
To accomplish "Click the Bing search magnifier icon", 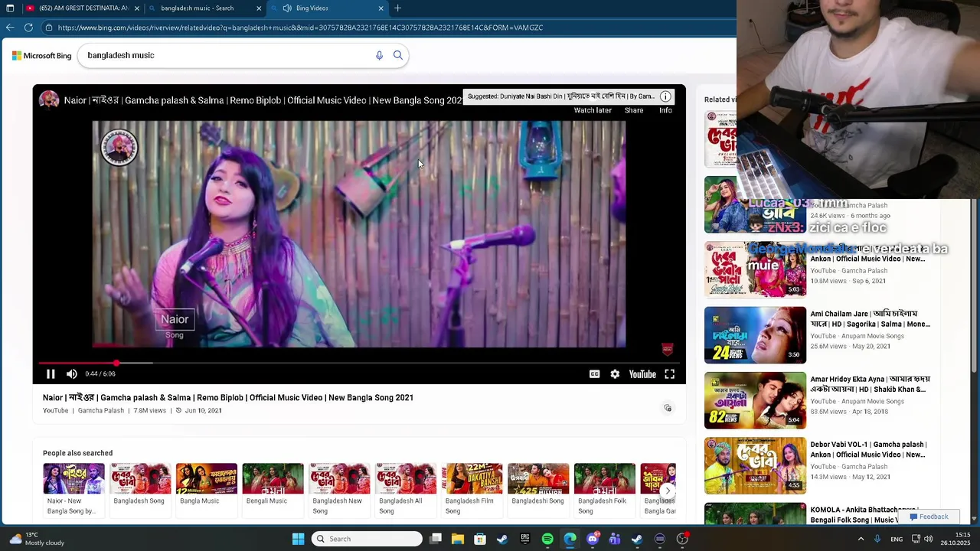I will click(398, 55).
